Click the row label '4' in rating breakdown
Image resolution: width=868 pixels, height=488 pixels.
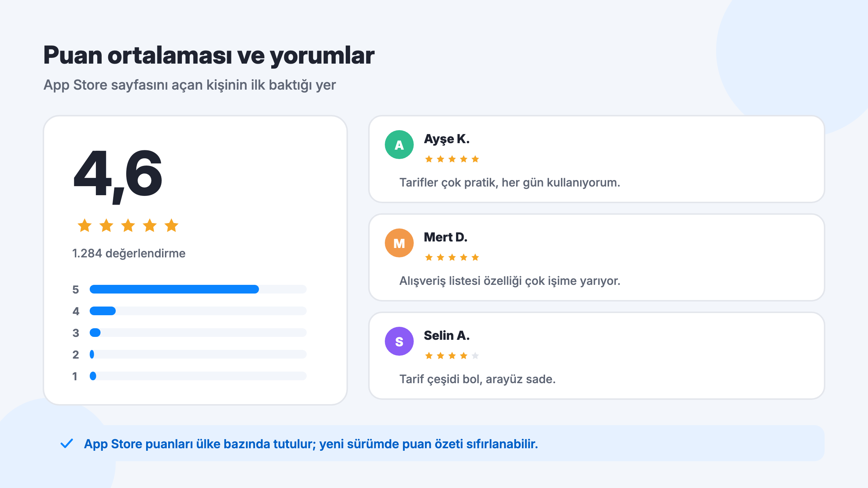click(x=76, y=311)
